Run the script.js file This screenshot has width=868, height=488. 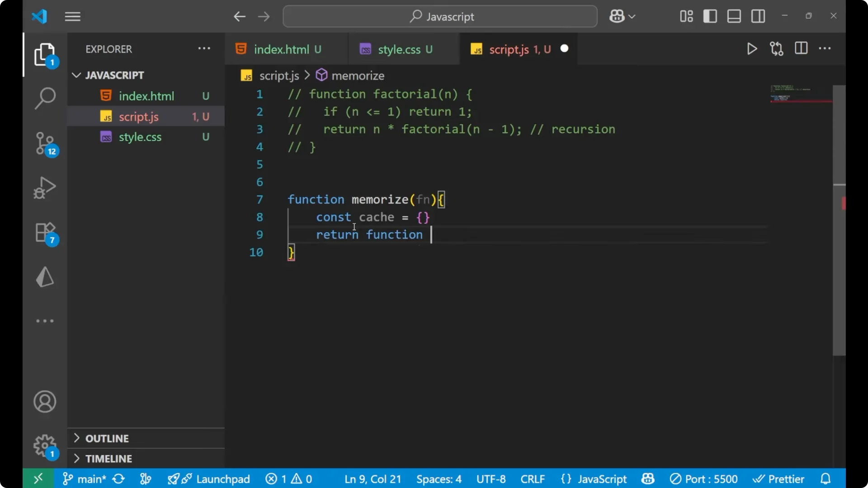click(x=752, y=49)
